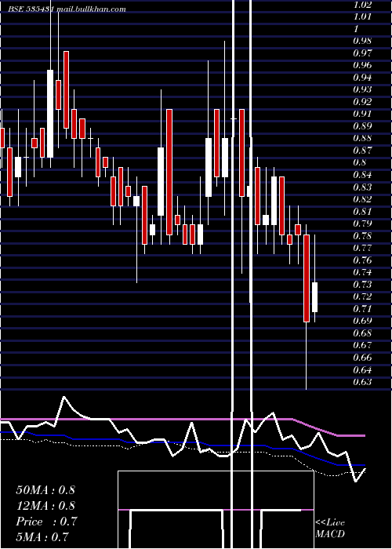392x549 pixels.
Task: Click the 0.98 price axis label
Action: (x=362, y=41)
